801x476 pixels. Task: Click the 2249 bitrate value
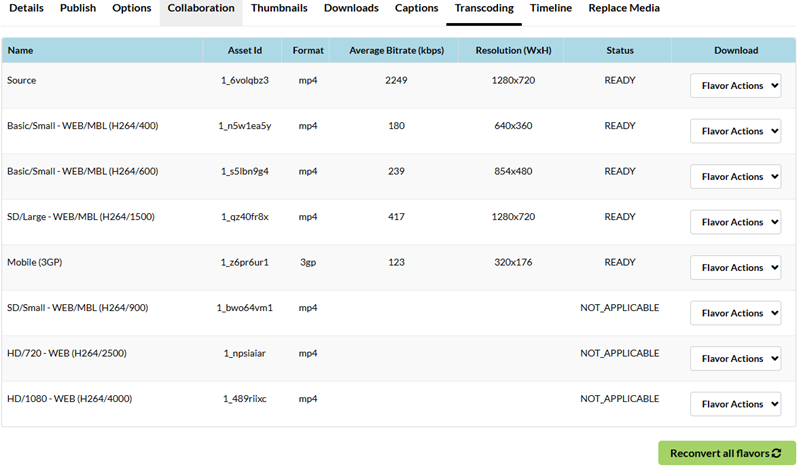click(396, 80)
